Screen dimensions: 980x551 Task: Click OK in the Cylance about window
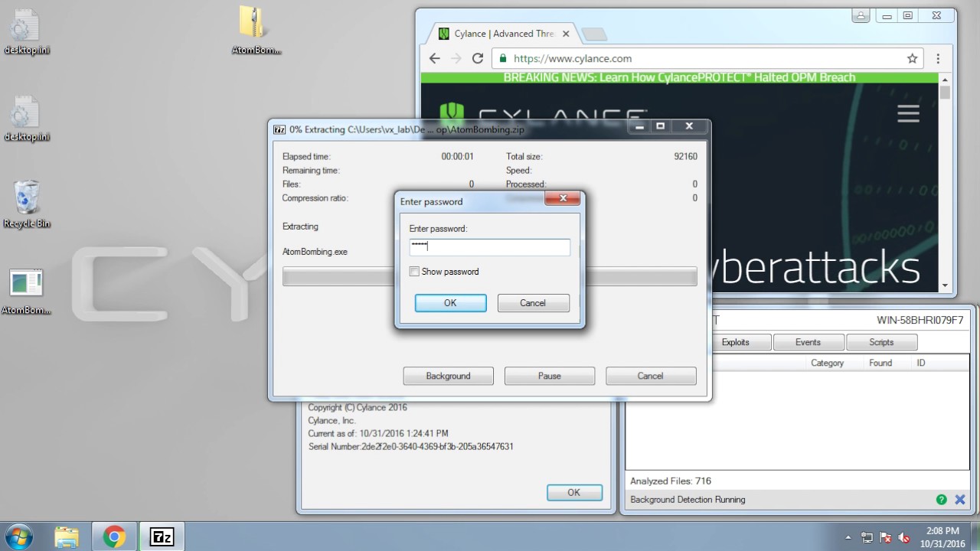coord(574,493)
